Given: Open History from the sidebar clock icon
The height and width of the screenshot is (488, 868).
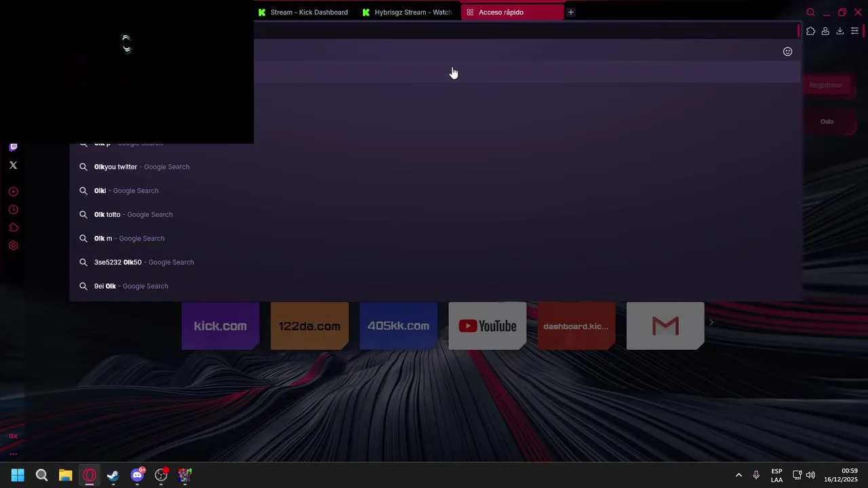Looking at the screenshot, I should point(13,209).
